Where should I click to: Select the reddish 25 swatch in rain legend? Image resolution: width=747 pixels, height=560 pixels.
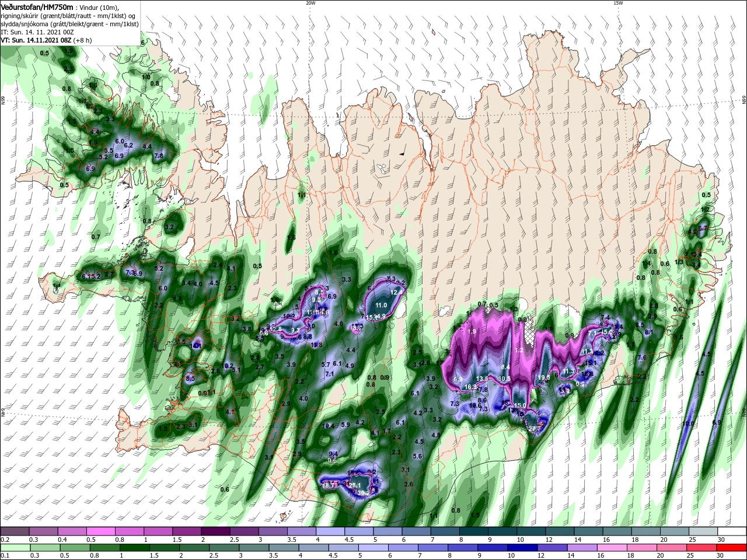703,548
